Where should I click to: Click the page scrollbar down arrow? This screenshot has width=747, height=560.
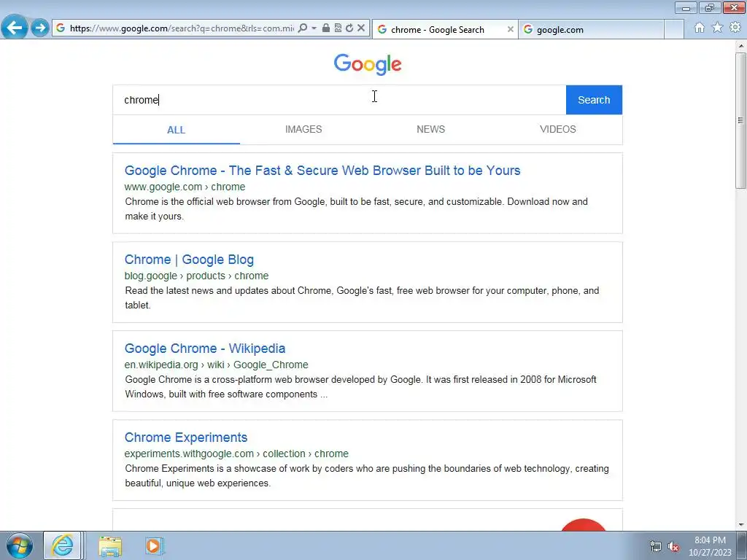(741, 525)
